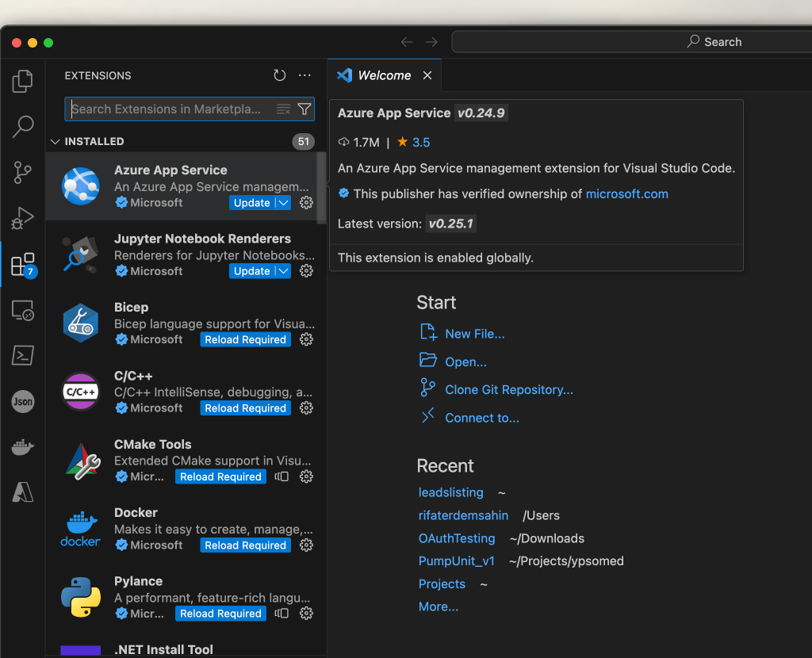
Task: Refresh the extensions list
Action: coord(280,75)
